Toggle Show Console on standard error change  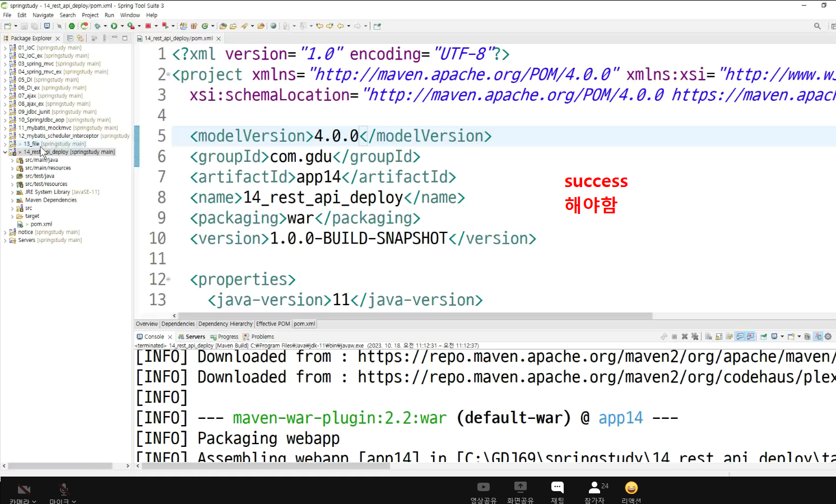pos(750,337)
